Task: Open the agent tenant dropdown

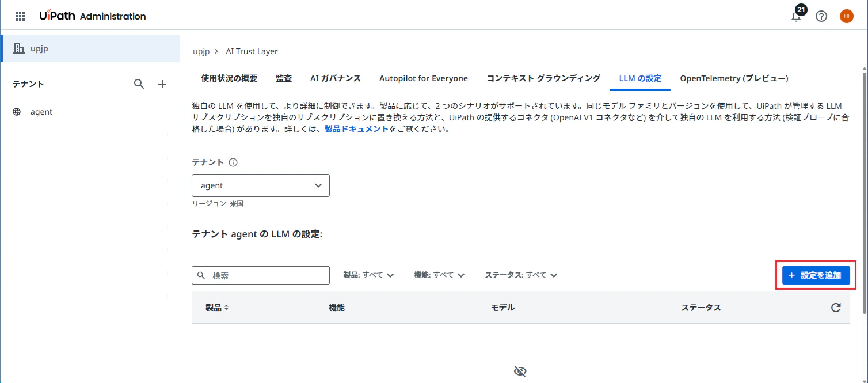Action: [261, 185]
